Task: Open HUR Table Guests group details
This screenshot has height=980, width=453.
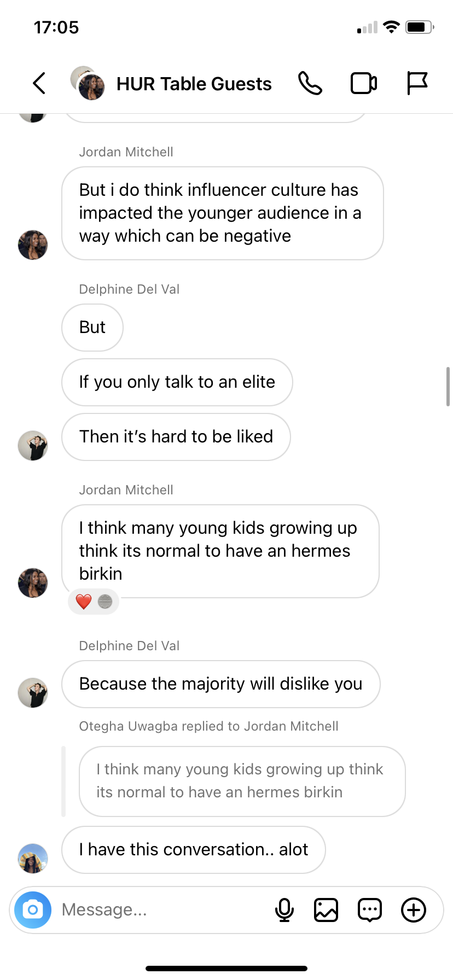Action: 194,84
